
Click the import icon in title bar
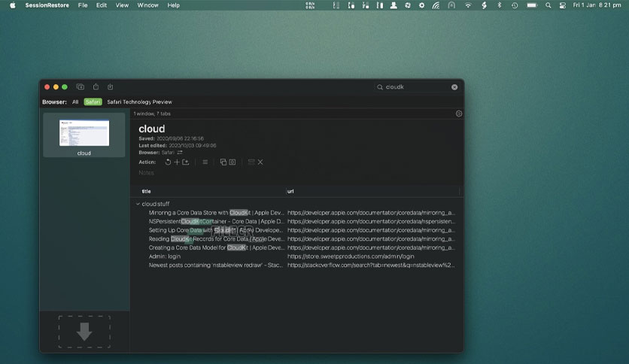pyautogui.click(x=111, y=86)
